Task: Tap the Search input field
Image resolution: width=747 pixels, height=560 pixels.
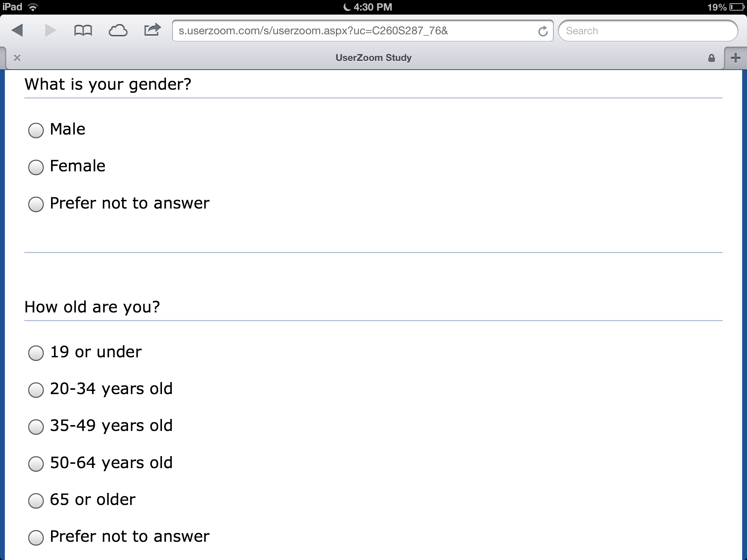Action: 648,31
